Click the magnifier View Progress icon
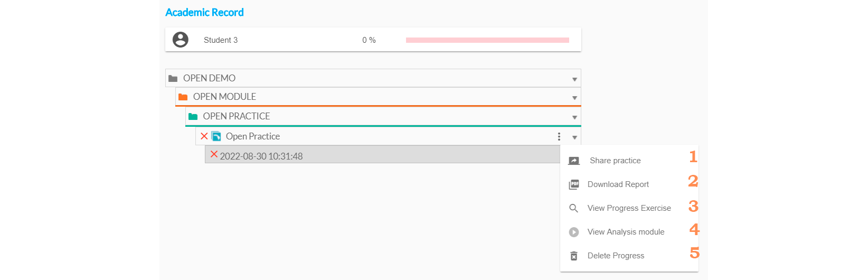Image resolution: width=868 pixels, height=280 pixels. click(574, 208)
